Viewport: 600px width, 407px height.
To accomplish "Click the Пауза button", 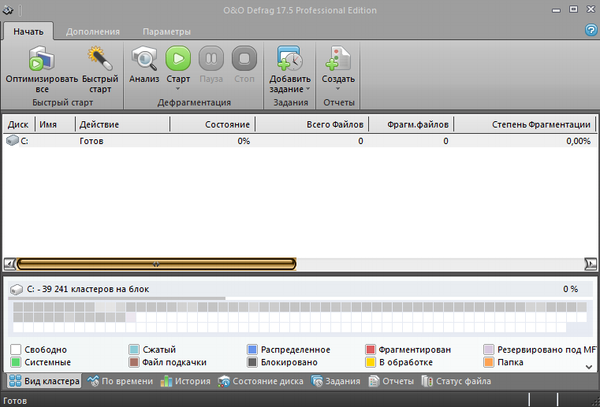I will (211, 58).
